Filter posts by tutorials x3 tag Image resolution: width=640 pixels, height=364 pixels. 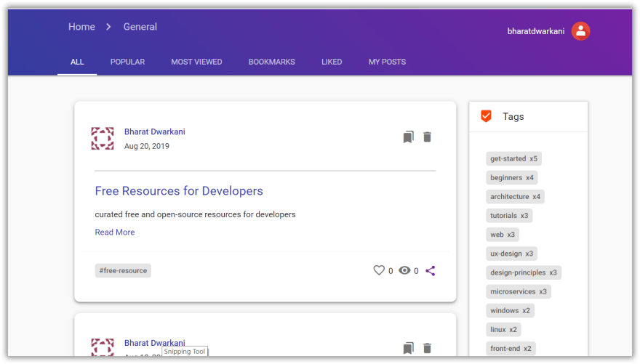(509, 216)
